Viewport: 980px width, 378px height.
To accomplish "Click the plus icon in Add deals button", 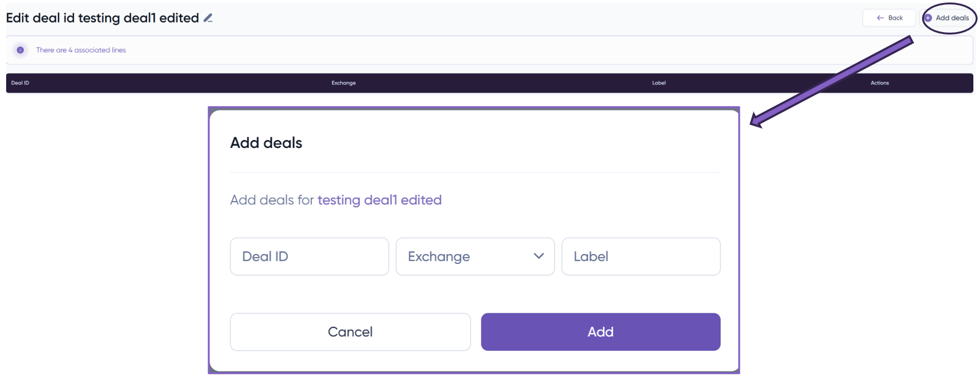I will (928, 18).
